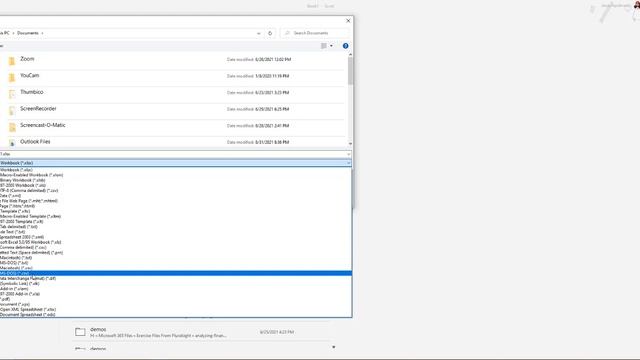Choose Excel Add-in (*.xlam) type
The image size is (640, 360).
(176, 289)
